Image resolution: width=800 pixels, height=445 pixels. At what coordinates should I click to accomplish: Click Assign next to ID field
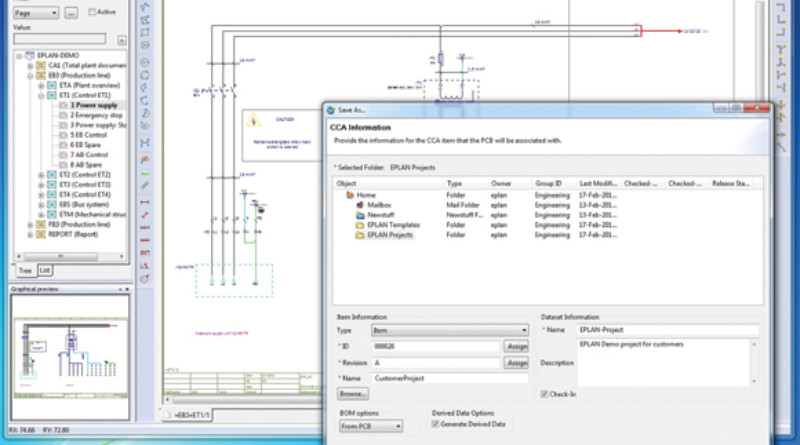(x=516, y=347)
